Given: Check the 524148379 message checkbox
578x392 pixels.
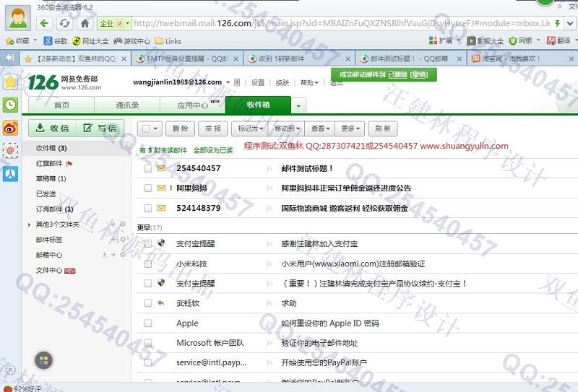Looking at the screenshot, I should pyautogui.click(x=148, y=208).
